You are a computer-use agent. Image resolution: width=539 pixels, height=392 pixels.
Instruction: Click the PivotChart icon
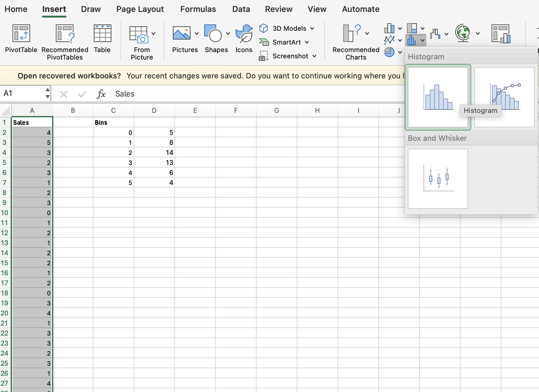click(501, 34)
